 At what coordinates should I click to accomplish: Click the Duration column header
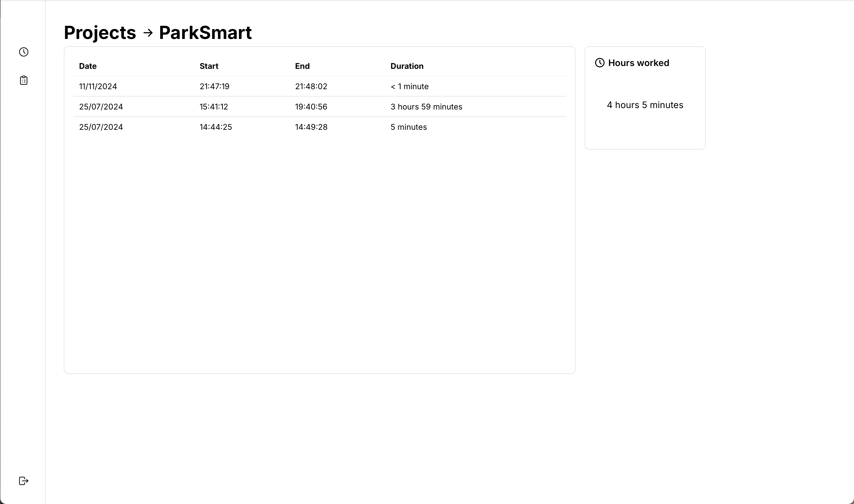(x=407, y=66)
